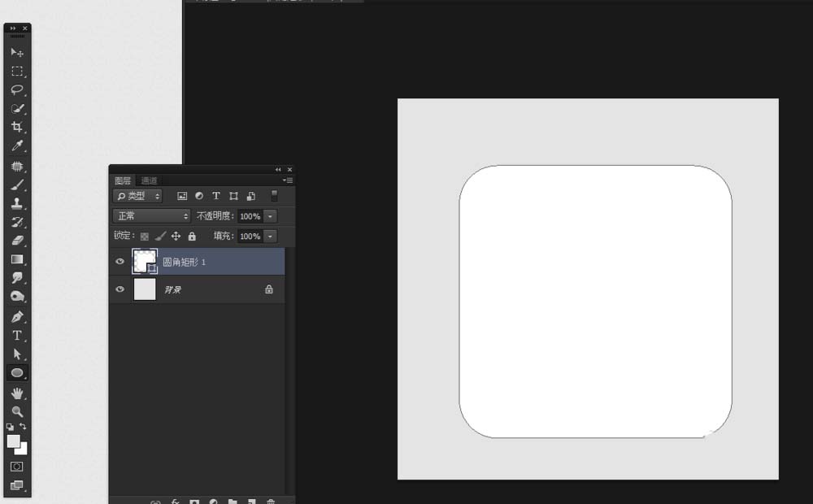Select the Zoom tool in toolbar
The image size is (813, 504).
tap(16, 411)
